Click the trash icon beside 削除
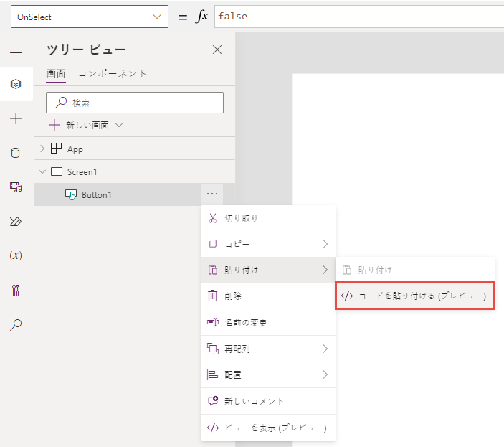504x447 pixels. [212, 296]
